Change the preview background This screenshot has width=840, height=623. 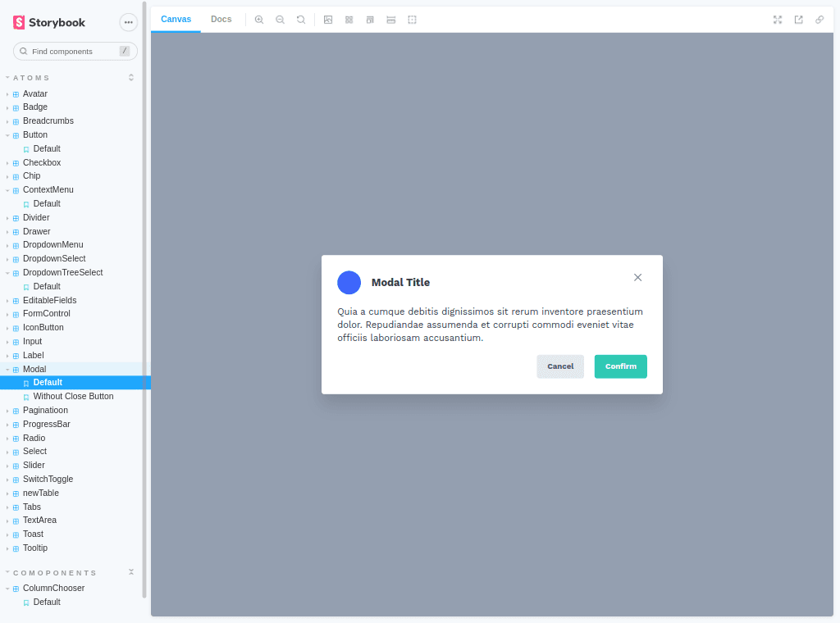[328, 20]
